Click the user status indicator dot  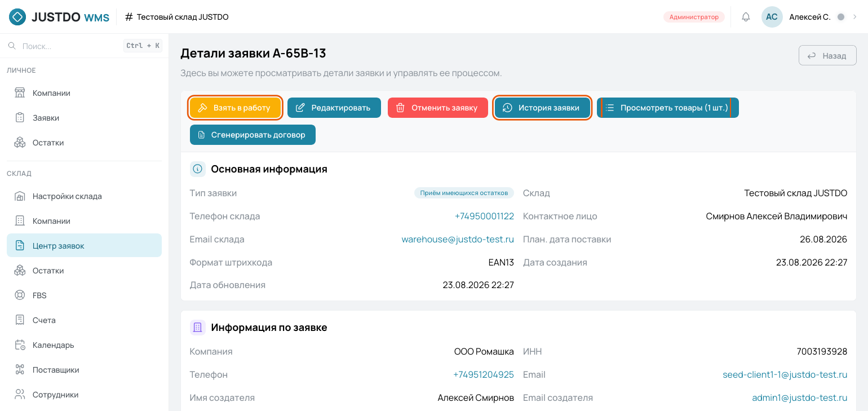[x=841, y=17]
